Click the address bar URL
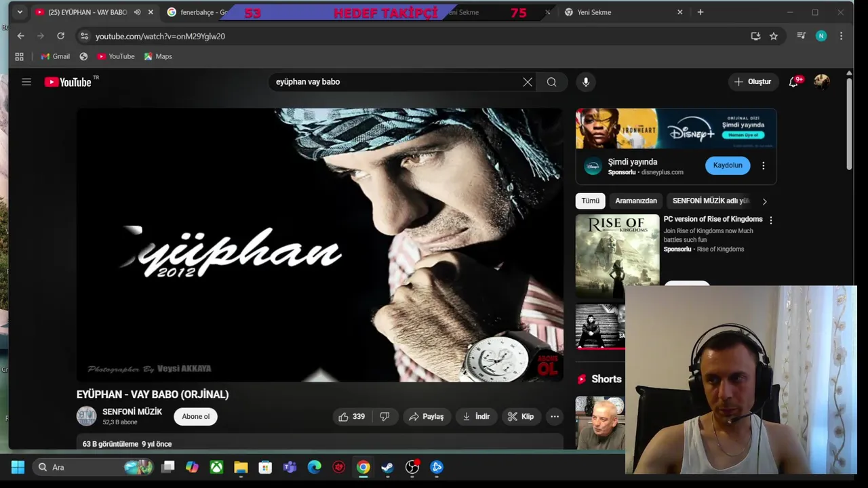The image size is (868, 488). [160, 37]
